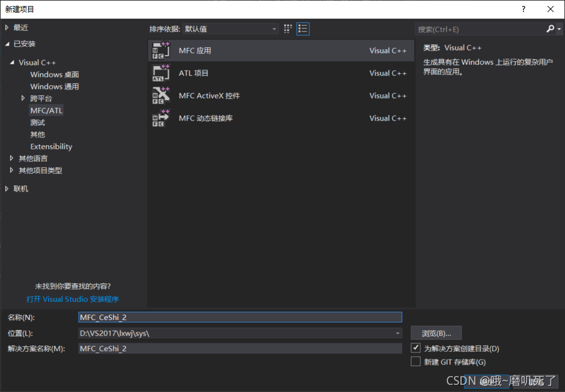The height and width of the screenshot is (392, 565).
Task: Focus the 搜索(Ctrl+E) search box
Action: coord(481,29)
